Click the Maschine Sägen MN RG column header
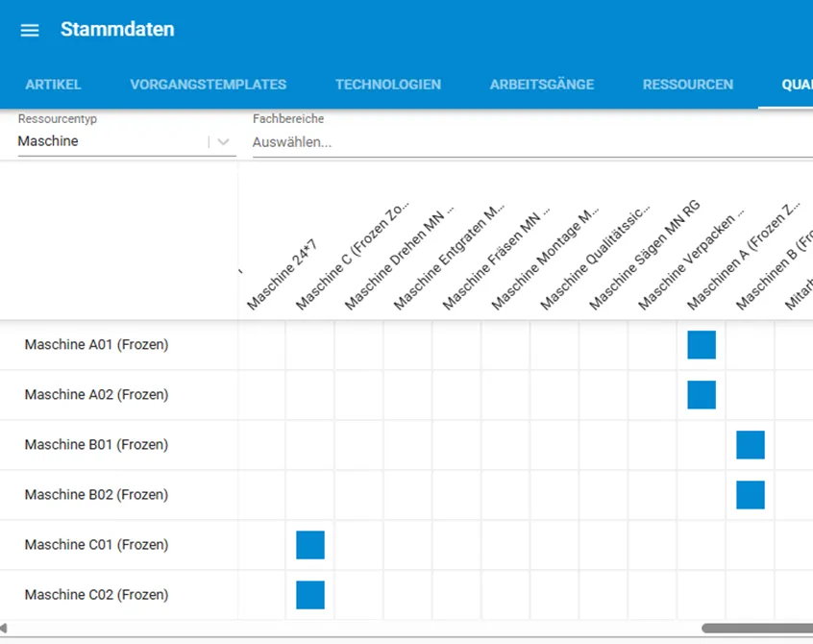 [x=645, y=255]
